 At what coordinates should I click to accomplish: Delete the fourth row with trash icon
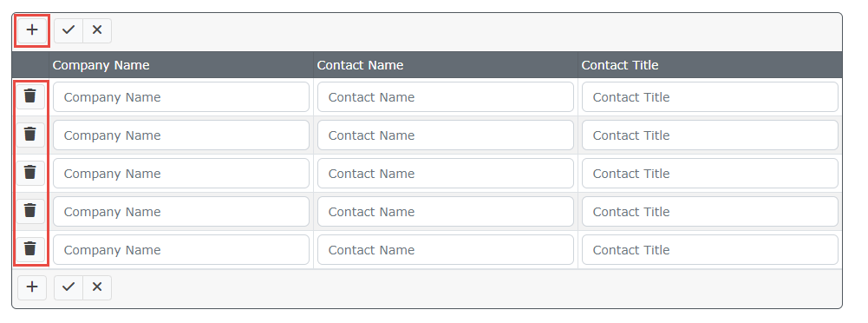click(x=30, y=211)
